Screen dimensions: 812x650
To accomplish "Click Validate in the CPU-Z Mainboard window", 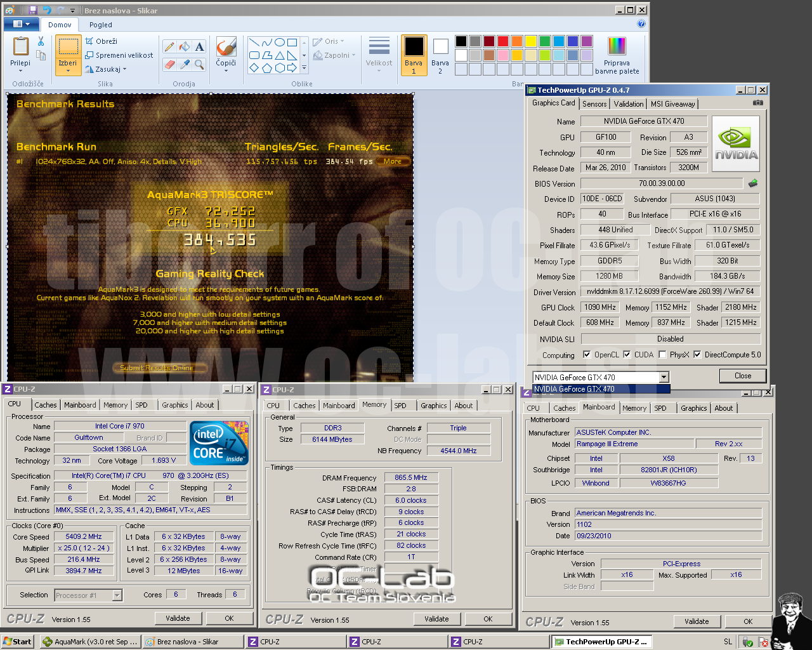I will coord(697,621).
